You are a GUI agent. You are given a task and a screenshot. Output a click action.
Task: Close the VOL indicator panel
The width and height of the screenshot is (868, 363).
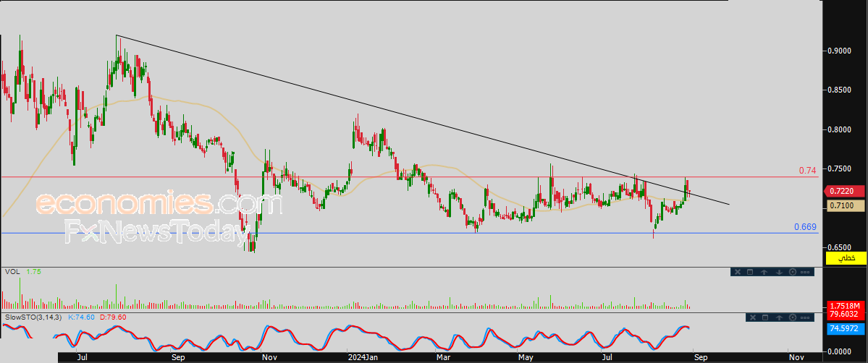coord(737,272)
